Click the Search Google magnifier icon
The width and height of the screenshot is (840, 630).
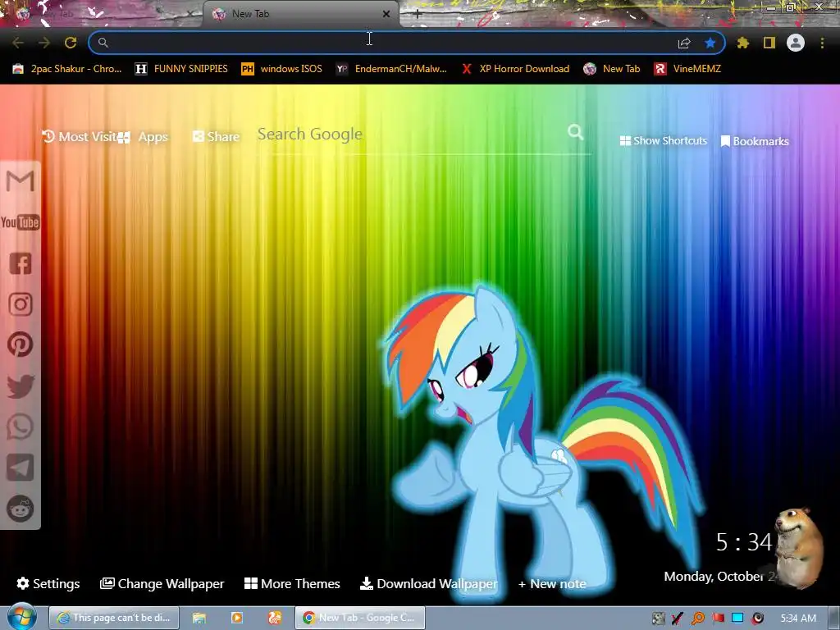575,132
